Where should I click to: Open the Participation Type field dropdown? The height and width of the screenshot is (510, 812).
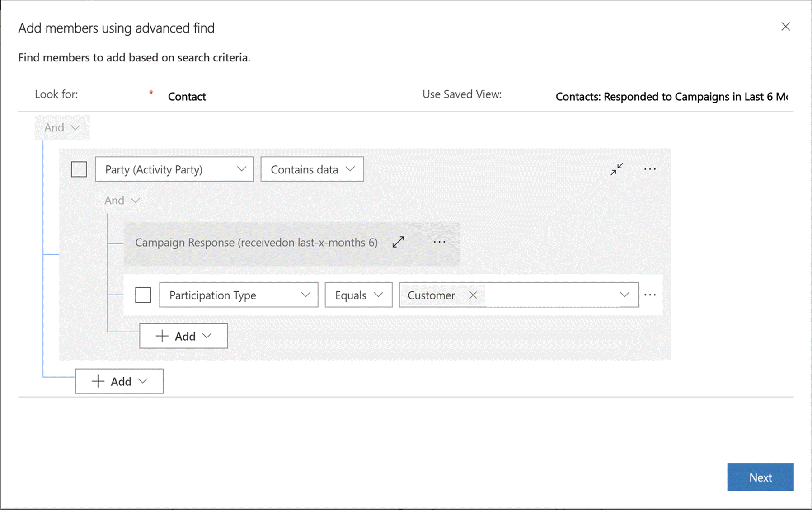point(239,295)
